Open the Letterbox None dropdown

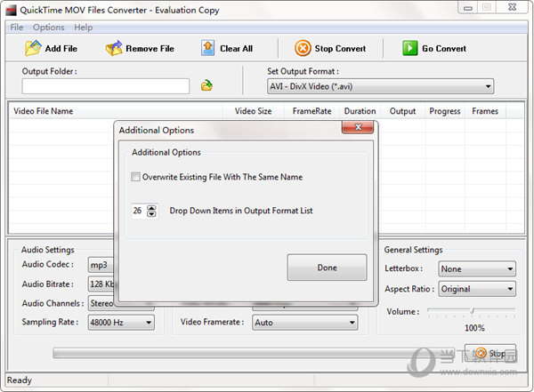click(x=477, y=268)
